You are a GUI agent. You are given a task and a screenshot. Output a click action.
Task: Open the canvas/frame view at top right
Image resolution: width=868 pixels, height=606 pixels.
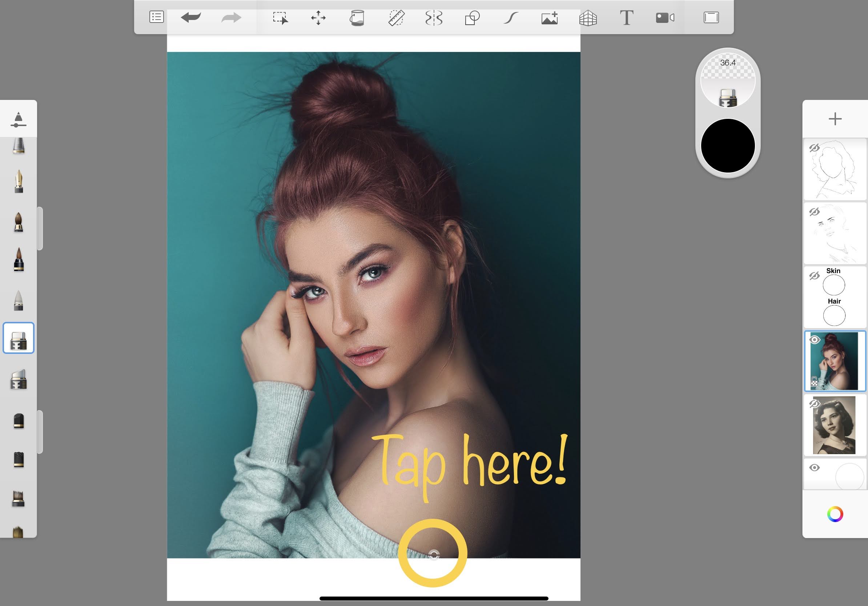711,17
